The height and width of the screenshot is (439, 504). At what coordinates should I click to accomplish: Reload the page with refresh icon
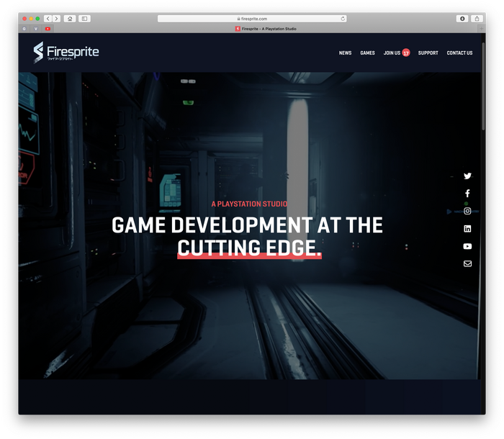[343, 19]
